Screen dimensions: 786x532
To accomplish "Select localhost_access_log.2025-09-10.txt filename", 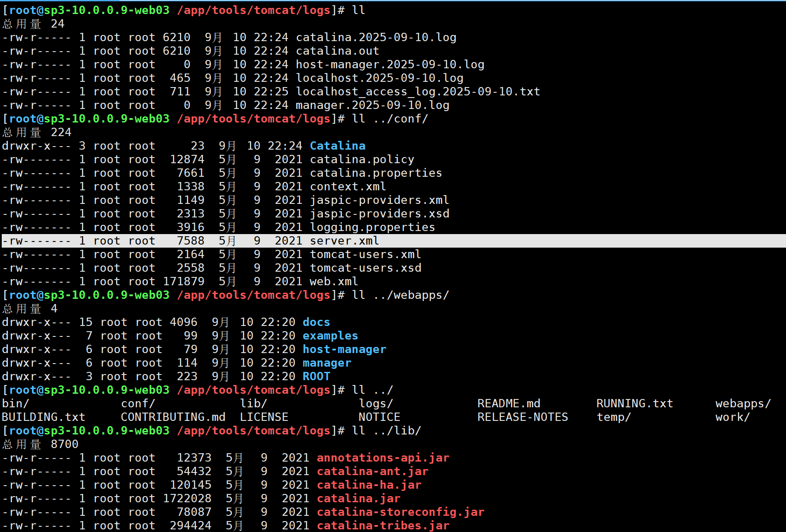I will point(418,91).
